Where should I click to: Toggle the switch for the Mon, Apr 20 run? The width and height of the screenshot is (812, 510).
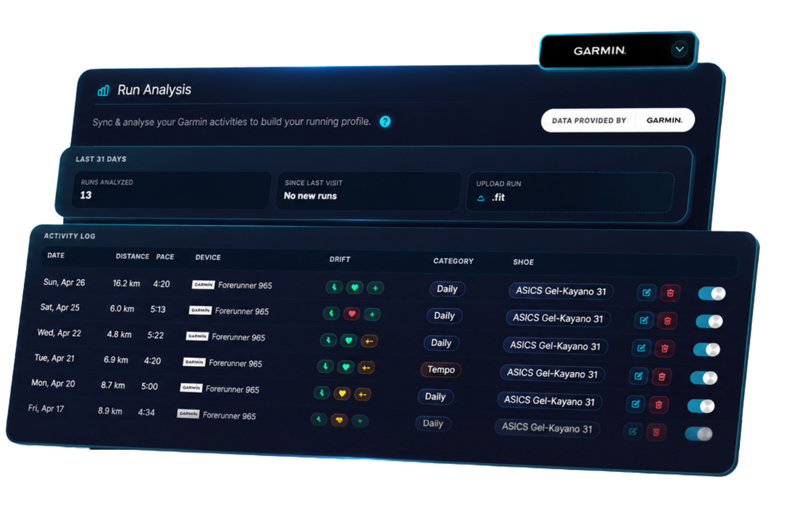click(701, 406)
